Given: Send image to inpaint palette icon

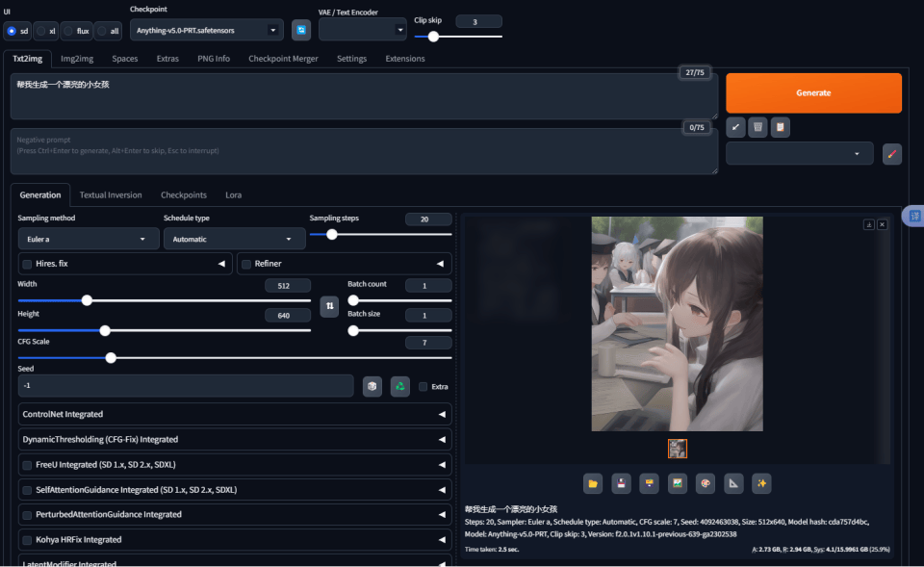Looking at the screenshot, I should (x=706, y=483).
